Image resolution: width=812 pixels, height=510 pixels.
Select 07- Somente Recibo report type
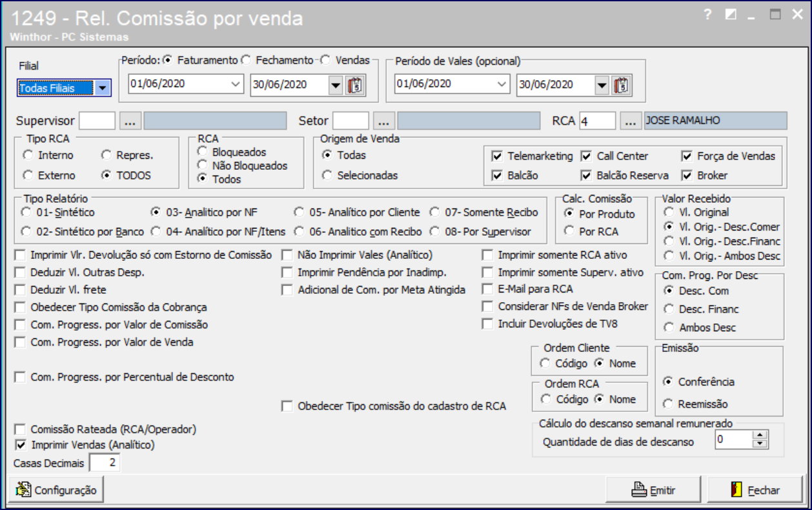coord(435,212)
